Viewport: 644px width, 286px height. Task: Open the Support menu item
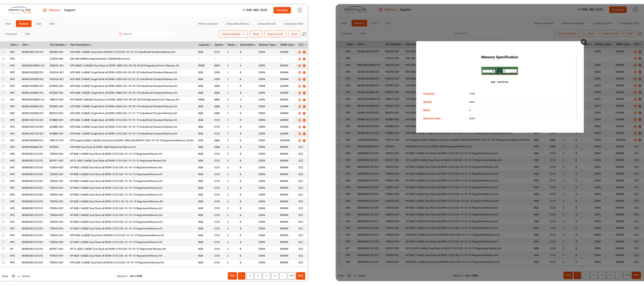70,10
